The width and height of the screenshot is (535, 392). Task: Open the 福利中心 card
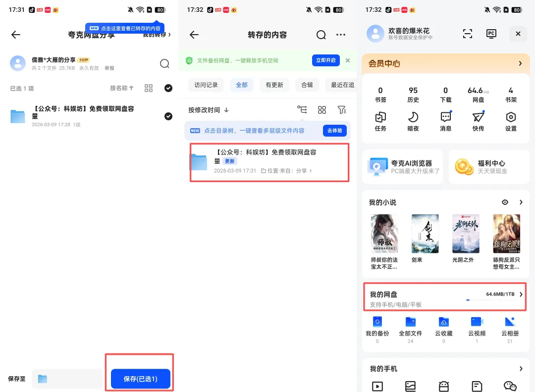(489, 167)
